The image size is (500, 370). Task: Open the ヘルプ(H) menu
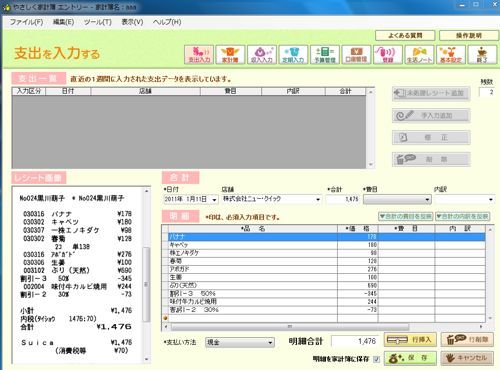167,22
